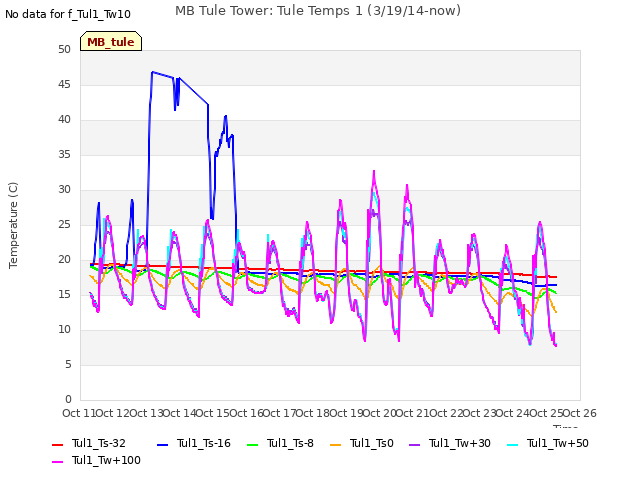Viewport: 640px width, 480px height.
Task: Click the Tul1_Ts-32 legend label
Action: (99, 444)
